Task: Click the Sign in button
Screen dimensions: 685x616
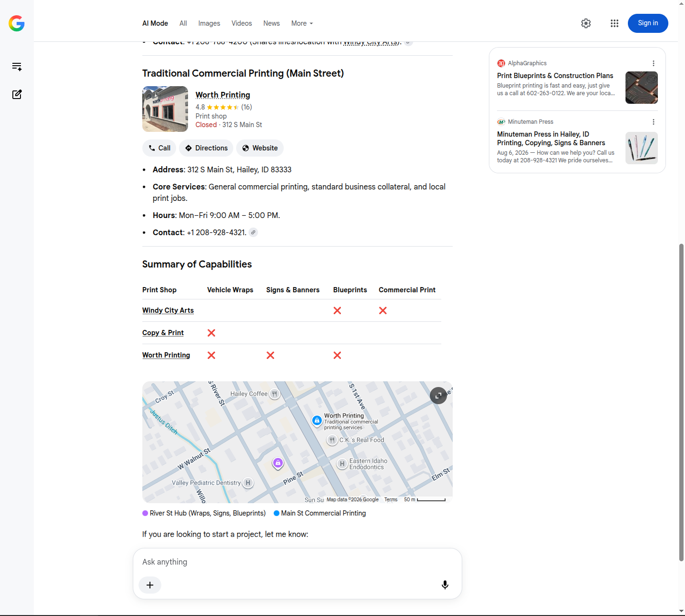Action: point(648,23)
